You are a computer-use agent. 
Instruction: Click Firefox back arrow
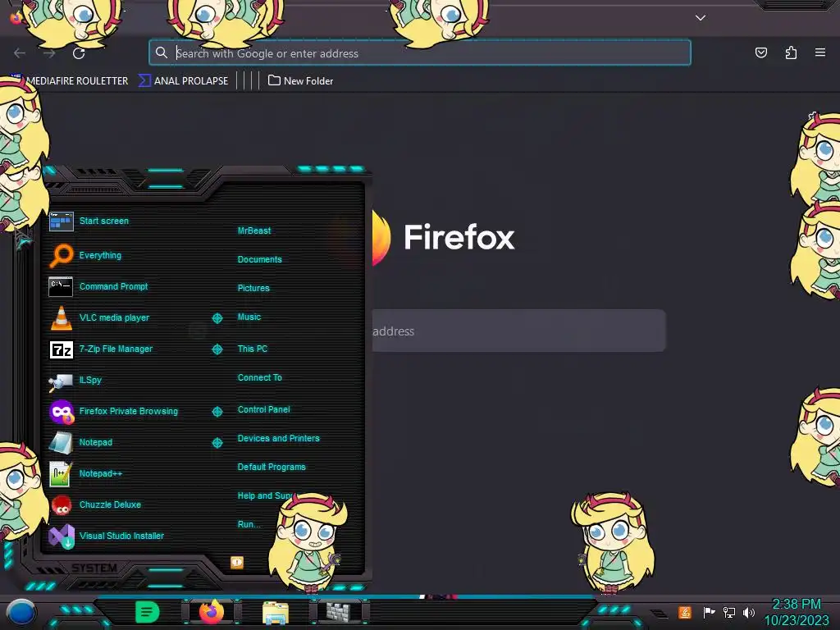(x=20, y=53)
